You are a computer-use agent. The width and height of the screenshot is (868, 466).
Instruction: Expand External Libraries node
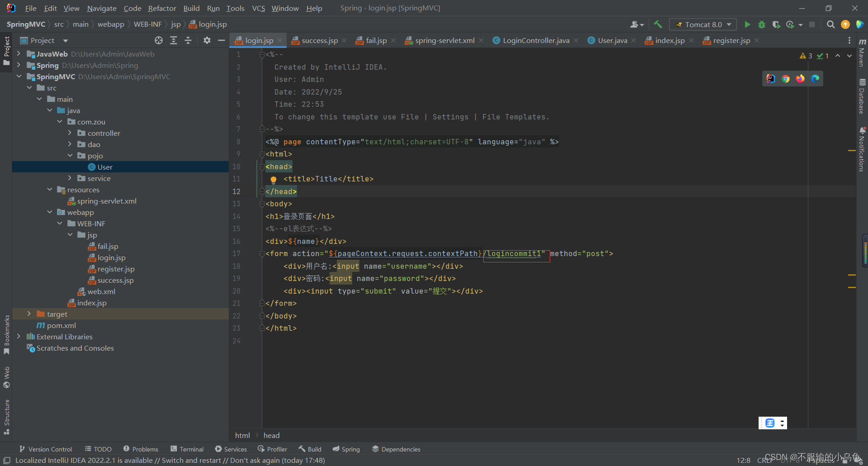click(x=19, y=337)
